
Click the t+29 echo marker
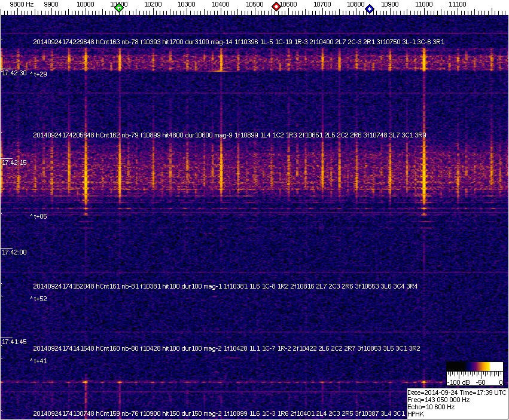tap(39, 74)
